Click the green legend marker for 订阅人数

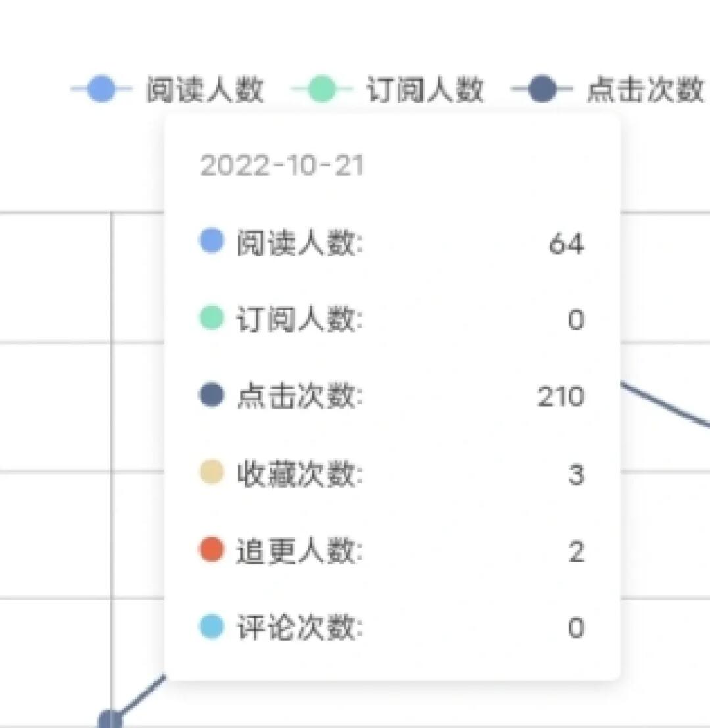(x=323, y=89)
